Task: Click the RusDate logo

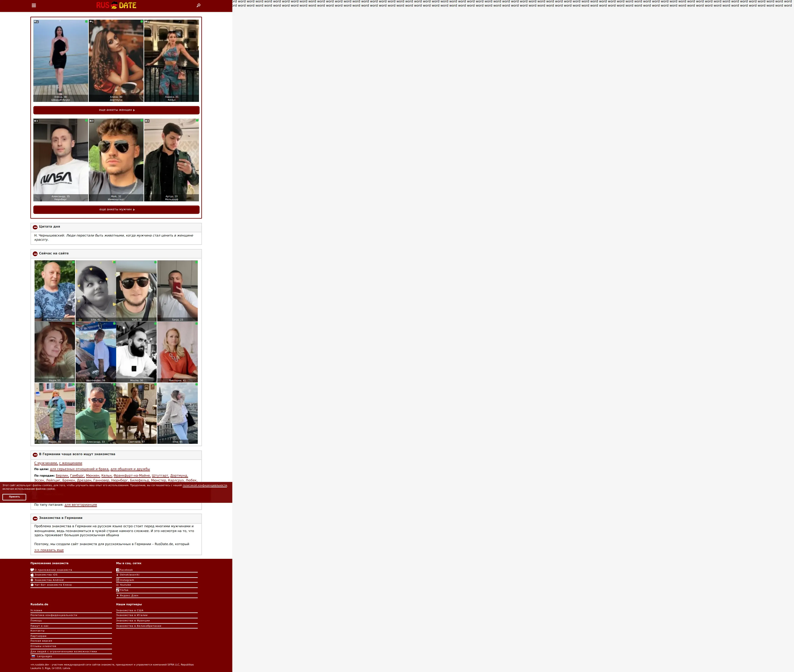Action: click(x=116, y=5)
